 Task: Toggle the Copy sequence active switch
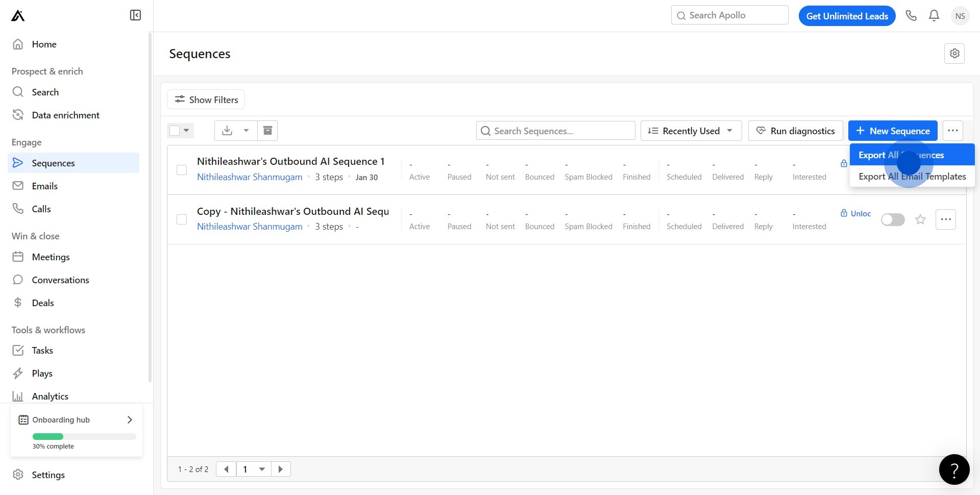tap(893, 219)
